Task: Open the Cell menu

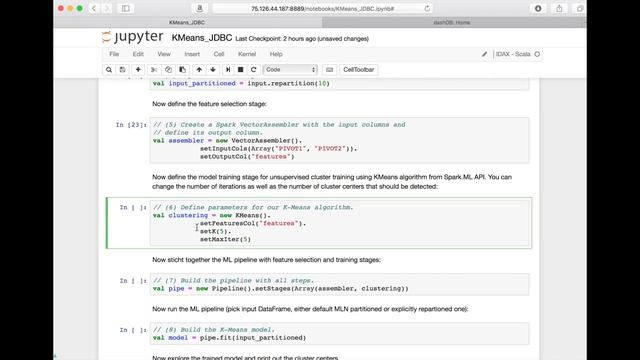Action: click(x=219, y=54)
